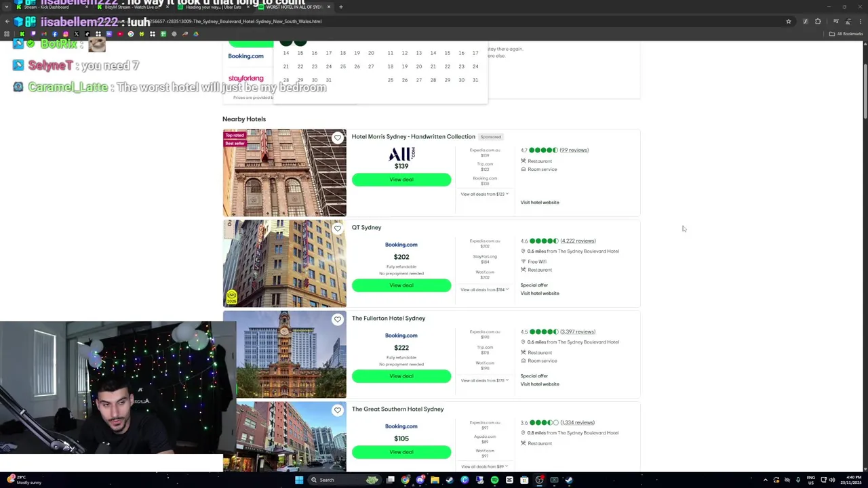Open the YouTube bookmark in bookmarks bar
Viewport: 868px width, 488px height.
[120, 34]
